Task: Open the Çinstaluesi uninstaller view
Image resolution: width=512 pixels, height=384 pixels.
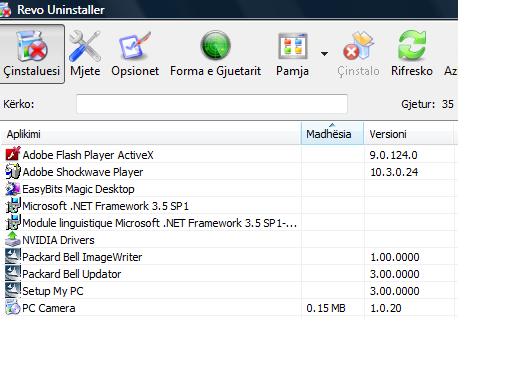Action: click(x=32, y=54)
